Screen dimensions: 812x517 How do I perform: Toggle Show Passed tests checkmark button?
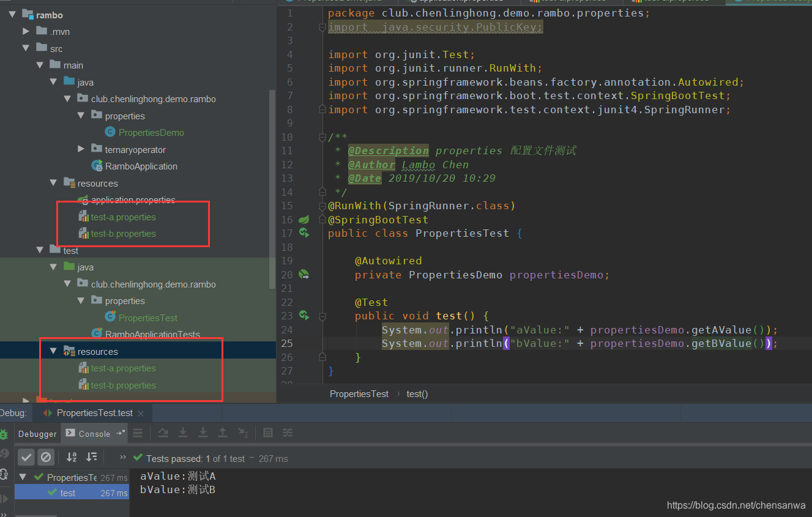(x=26, y=457)
